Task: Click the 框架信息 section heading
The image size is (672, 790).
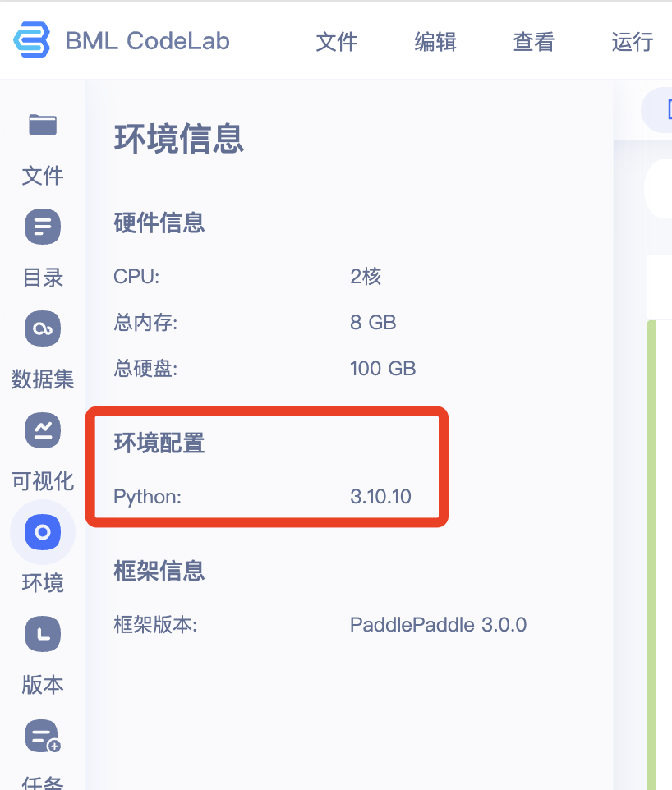Action: click(x=159, y=572)
